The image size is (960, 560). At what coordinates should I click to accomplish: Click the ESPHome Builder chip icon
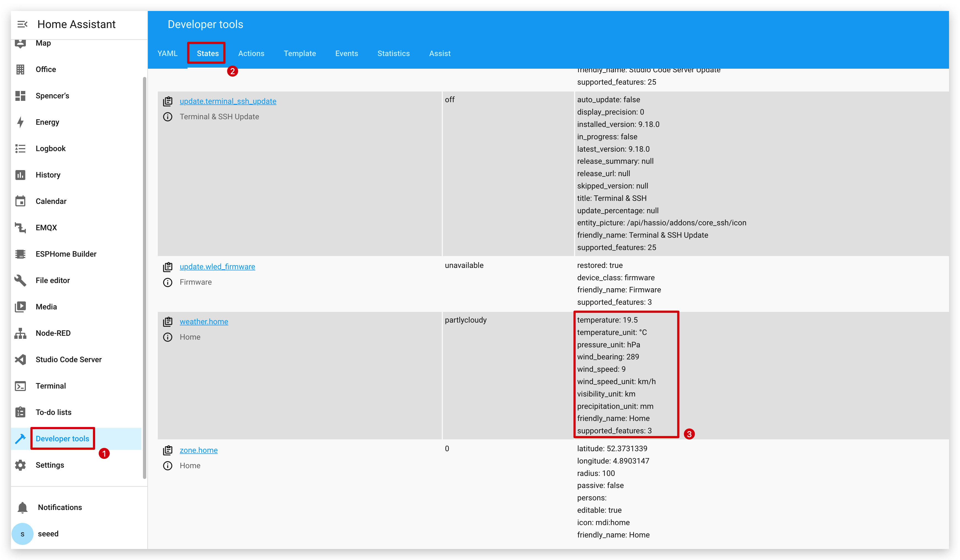pyautogui.click(x=20, y=254)
